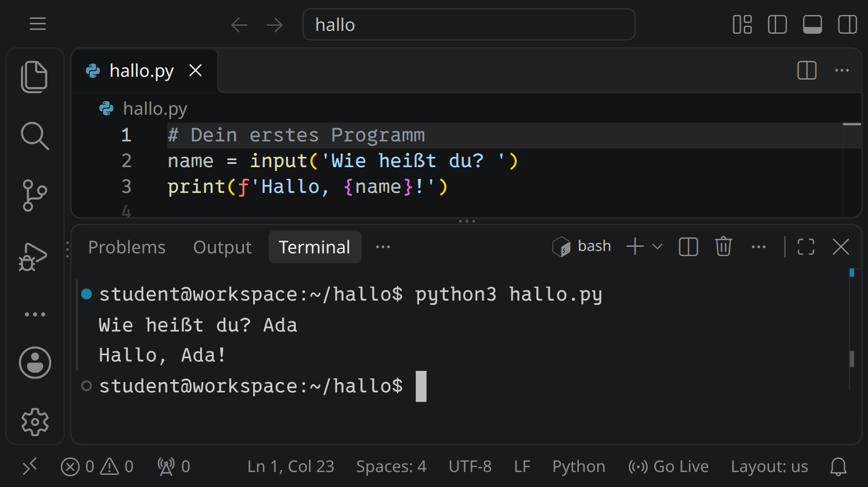Image resolution: width=868 pixels, height=487 pixels.
Task: Open the Explorer view
Action: coord(35,77)
